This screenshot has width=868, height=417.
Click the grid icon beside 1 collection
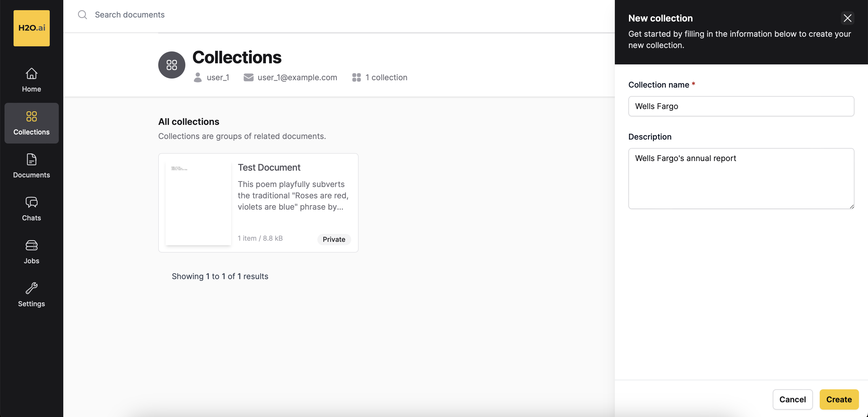point(357,77)
